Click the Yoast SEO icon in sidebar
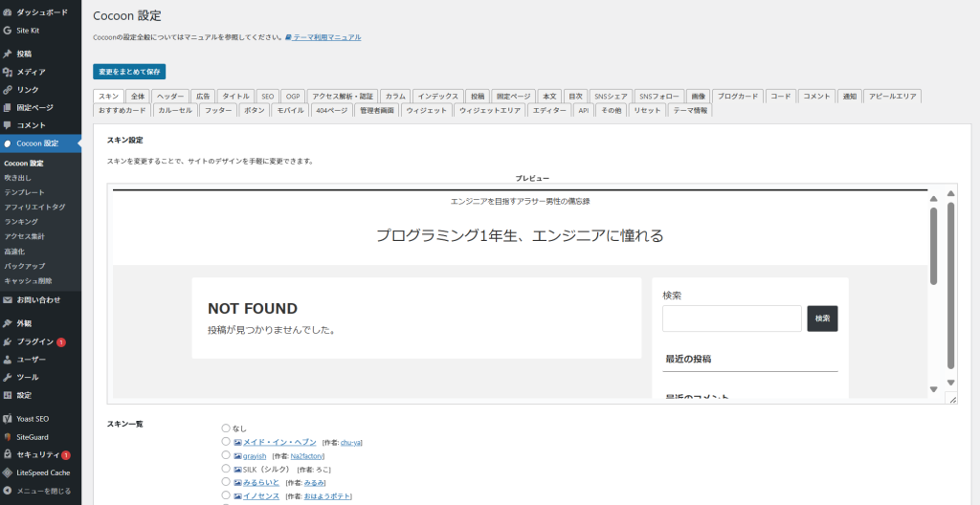Viewport: 980px width, 505px height. pyautogui.click(x=8, y=419)
